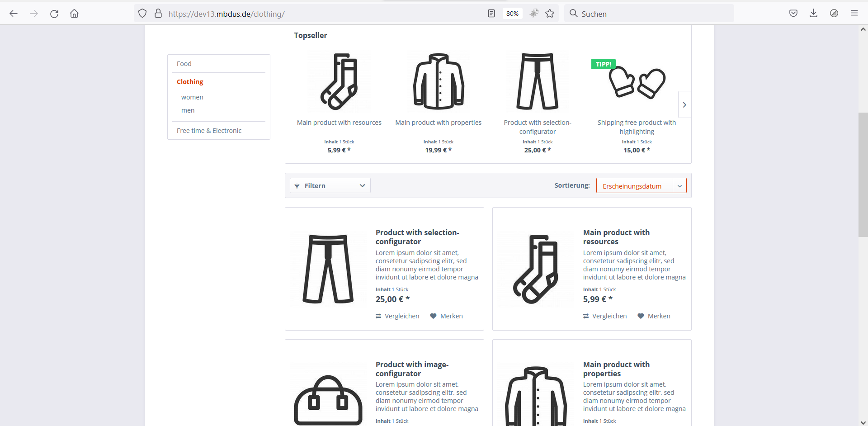This screenshot has width=868, height=426.
Task: Bookmark this page with the star icon
Action: 550,14
